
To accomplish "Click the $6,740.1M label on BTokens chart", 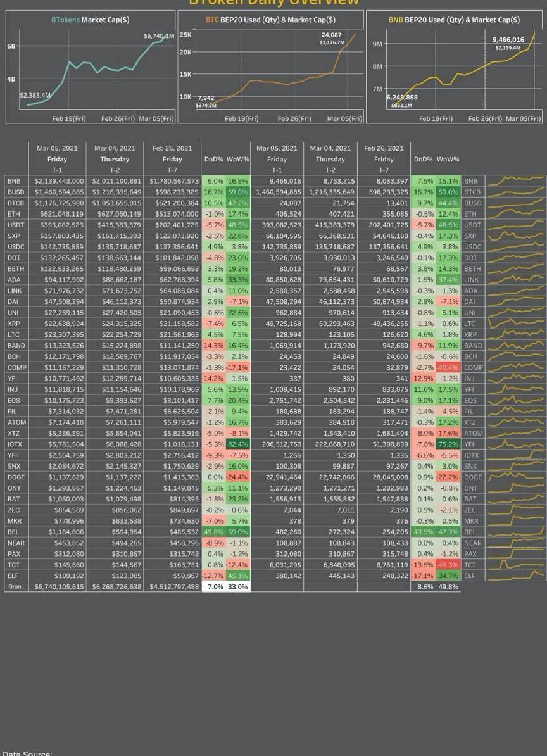I will click(158, 36).
